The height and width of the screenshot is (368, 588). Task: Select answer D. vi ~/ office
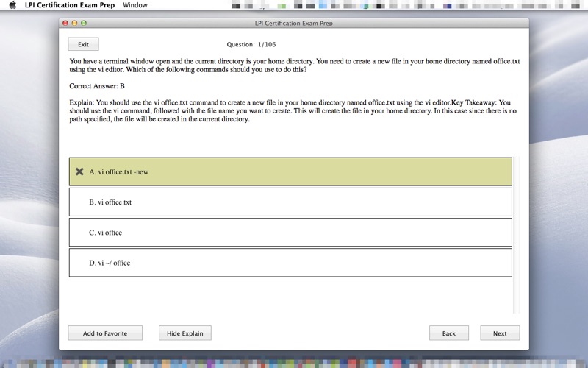point(290,263)
